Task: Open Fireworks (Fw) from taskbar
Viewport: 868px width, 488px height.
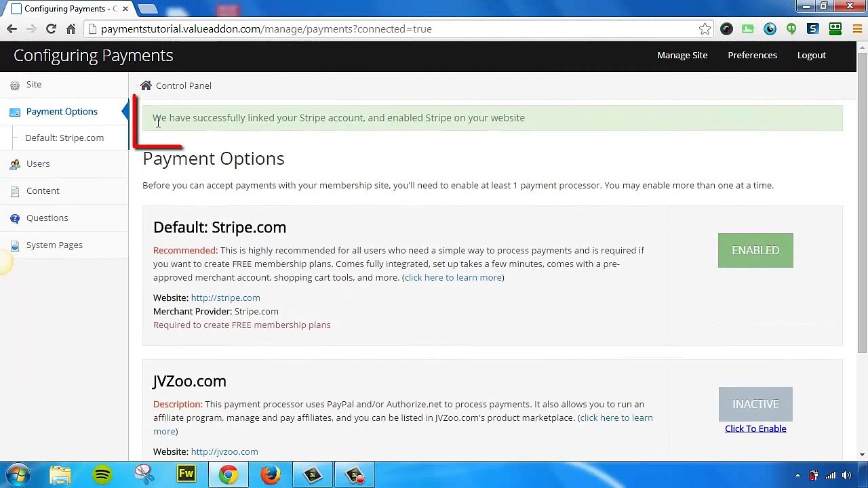Action: [186, 474]
